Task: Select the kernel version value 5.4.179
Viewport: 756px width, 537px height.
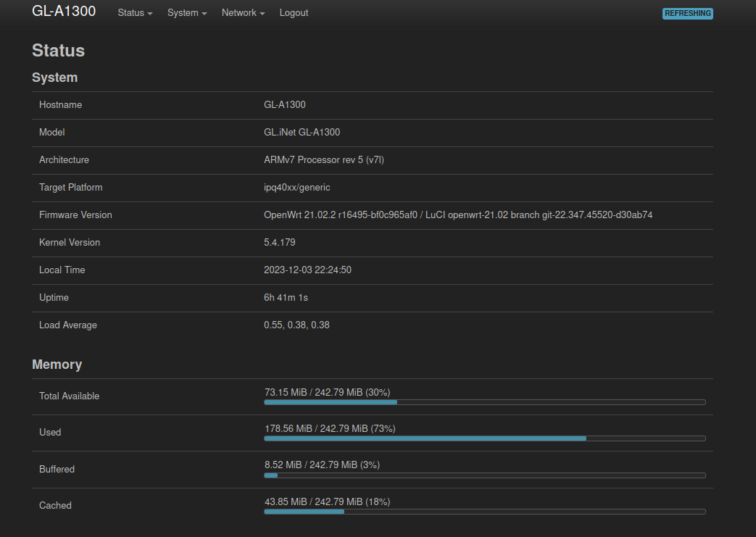Action: pyautogui.click(x=279, y=243)
